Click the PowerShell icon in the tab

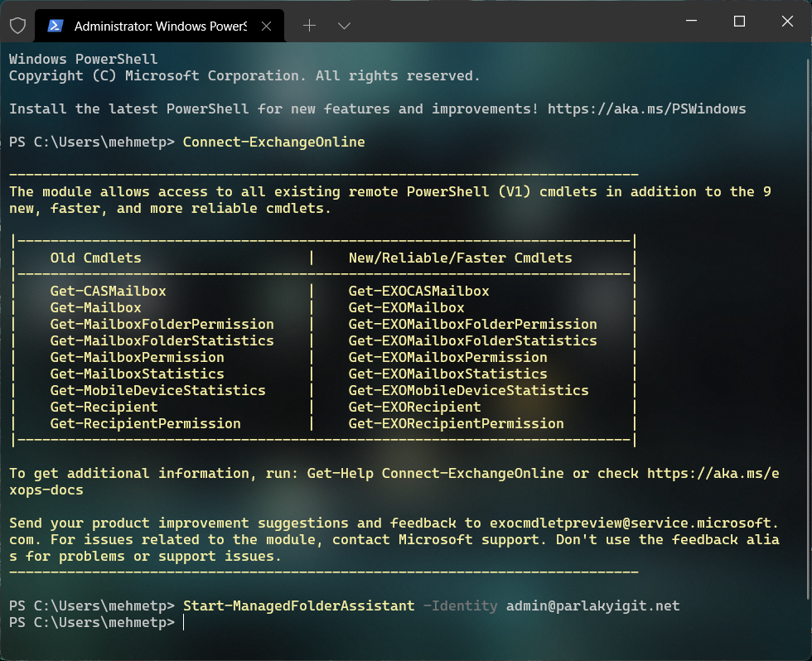[x=55, y=26]
